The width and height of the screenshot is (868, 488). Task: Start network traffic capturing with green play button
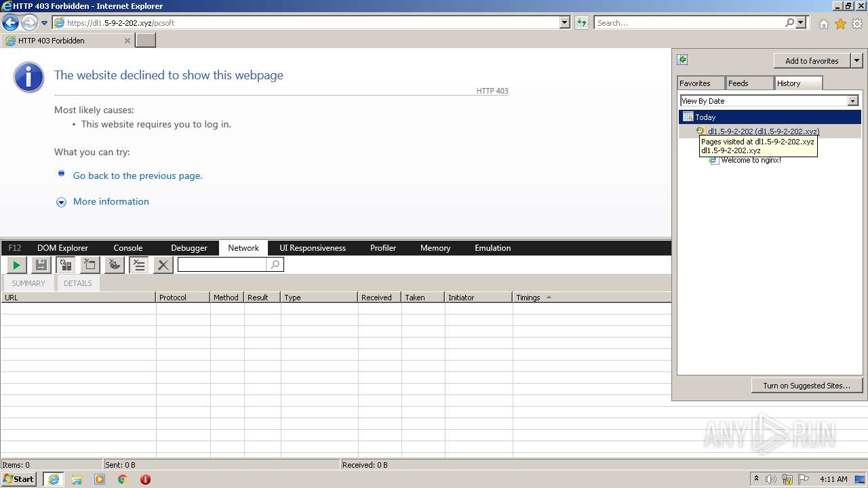tap(16, 264)
